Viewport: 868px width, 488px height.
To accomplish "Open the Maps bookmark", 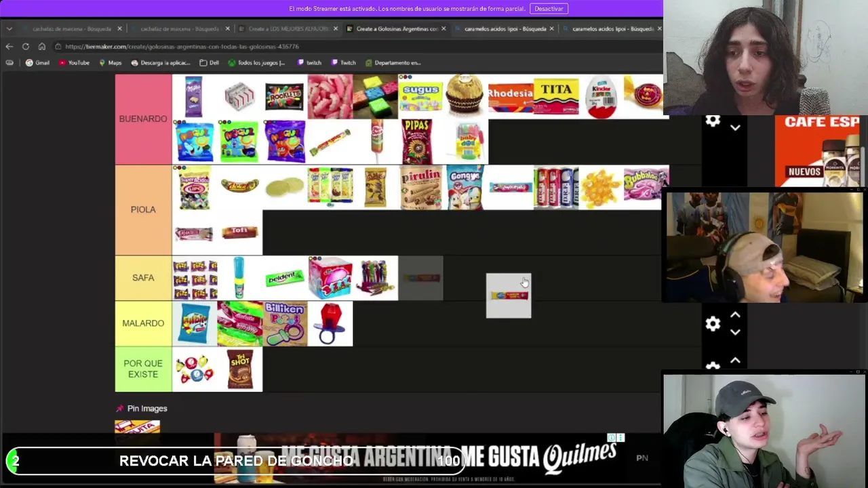I will (x=110, y=62).
